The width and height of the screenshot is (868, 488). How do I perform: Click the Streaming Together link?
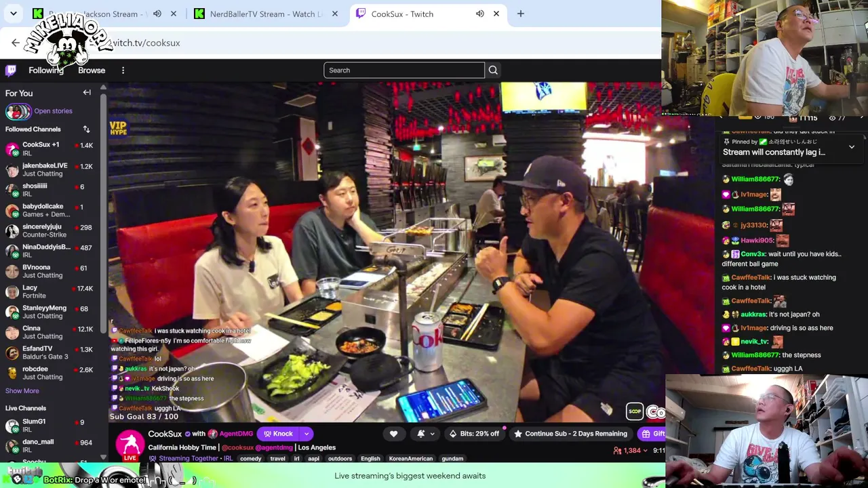[x=187, y=459]
